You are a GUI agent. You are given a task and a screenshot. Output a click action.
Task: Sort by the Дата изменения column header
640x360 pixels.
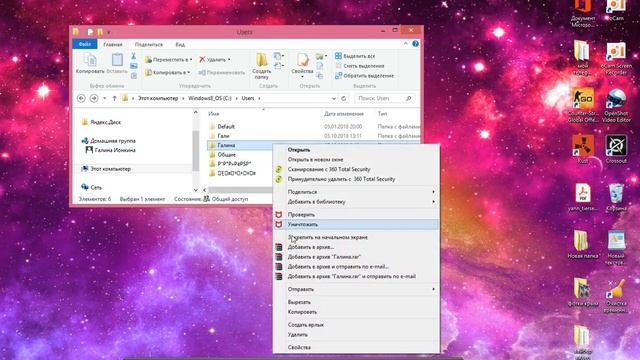[344, 113]
